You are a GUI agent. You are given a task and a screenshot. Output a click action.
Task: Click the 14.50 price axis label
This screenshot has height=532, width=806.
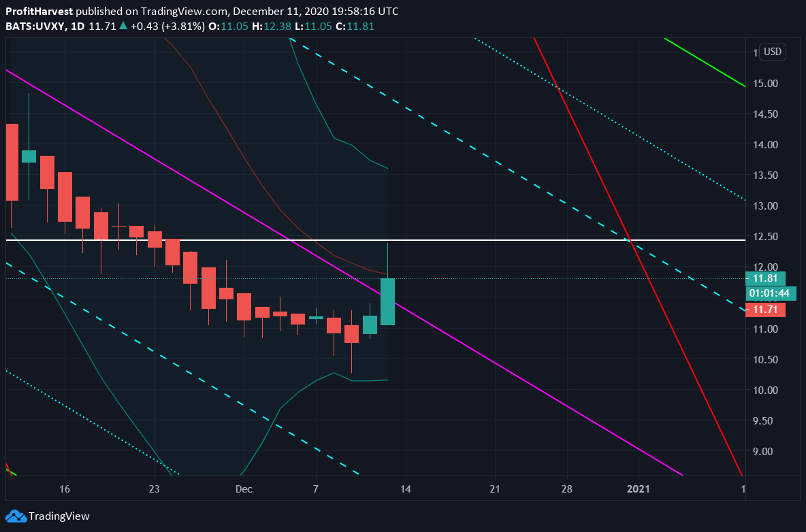tap(765, 114)
